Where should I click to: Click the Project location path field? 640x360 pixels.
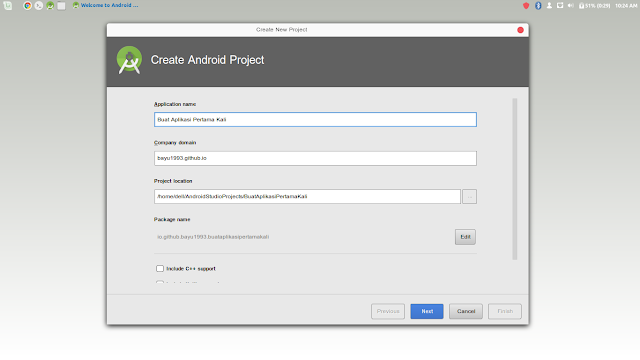click(x=307, y=196)
